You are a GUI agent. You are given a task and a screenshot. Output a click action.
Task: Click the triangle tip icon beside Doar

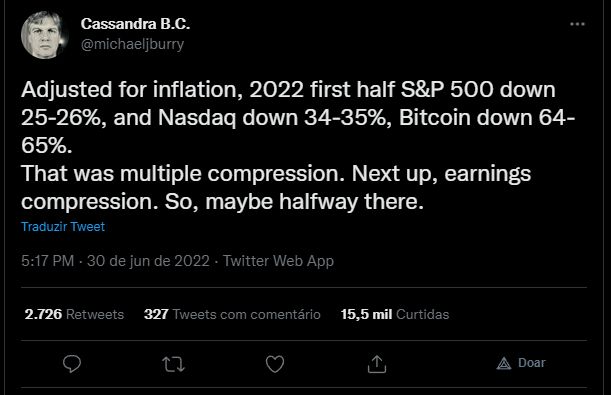pos(504,363)
